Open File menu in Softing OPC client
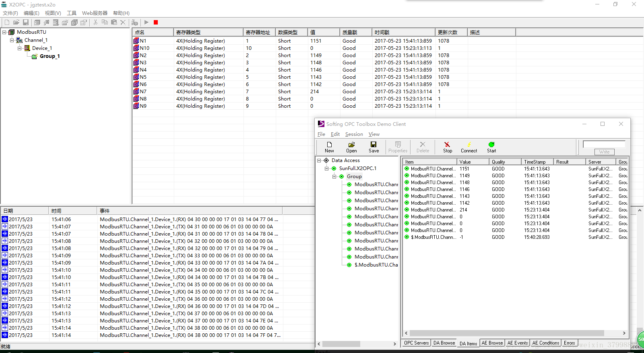The height and width of the screenshot is (353, 644). coord(321,134)
